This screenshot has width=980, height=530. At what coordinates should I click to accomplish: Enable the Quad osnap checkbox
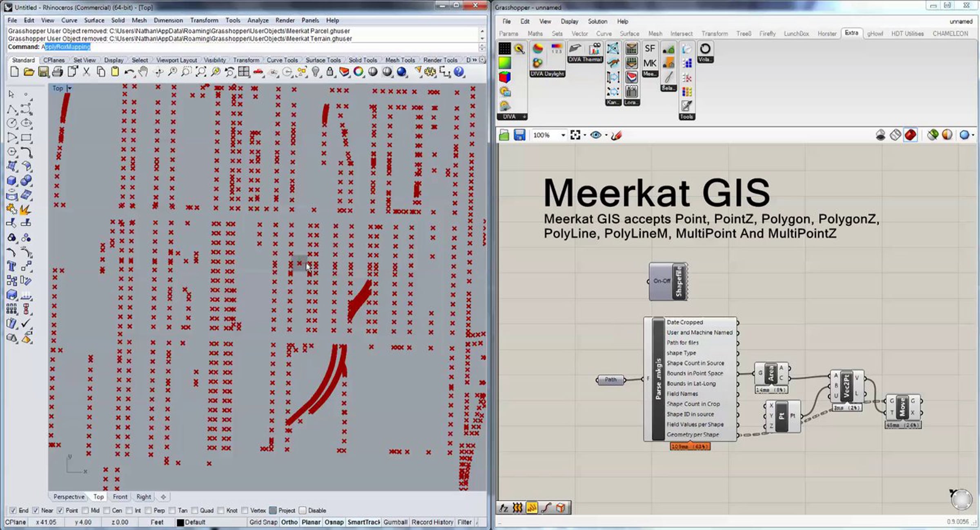coord(195,510)
